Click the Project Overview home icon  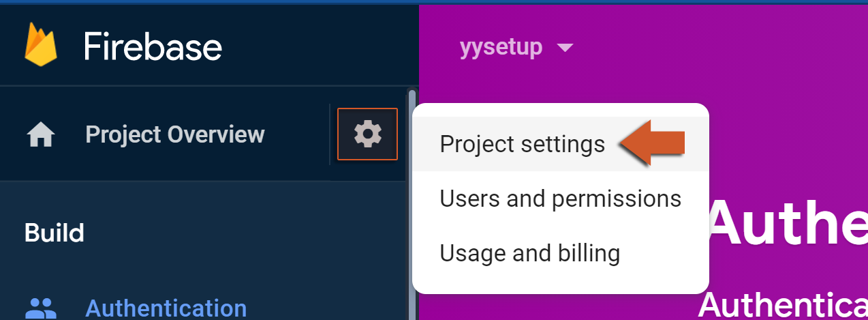40,135
